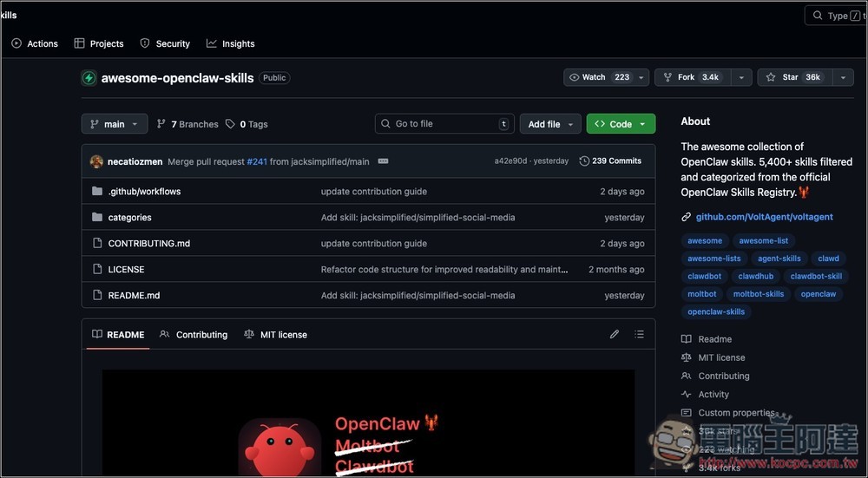
Task: Open the Activity link in About sidebar
Action: tap(705, 395)
